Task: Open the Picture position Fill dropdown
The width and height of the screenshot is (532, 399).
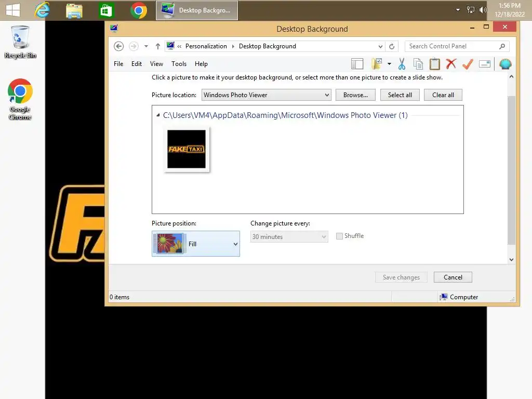Action: coord(196,244)
